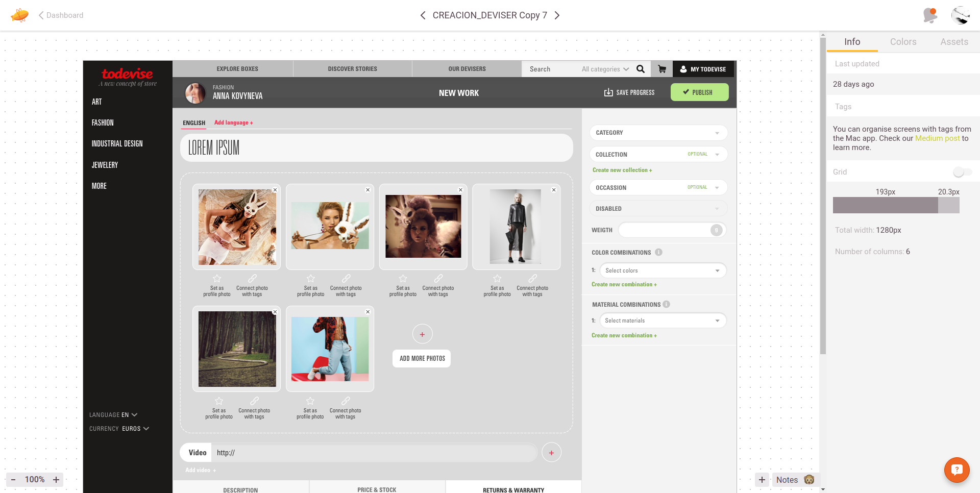This screenshot has width=980, height=493.
Task: Remove the bunny mask photo
Action: pyautogui.click(x=275, y=190)
